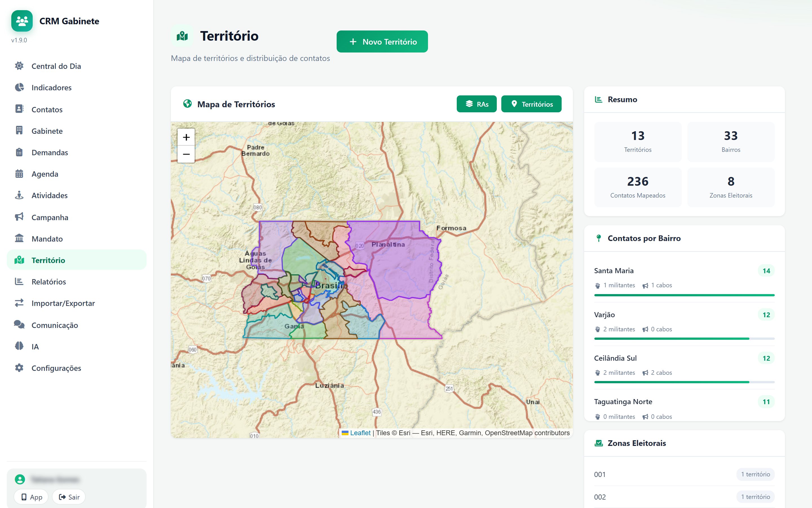Go to Relatórios menu label

(x=49, y=282)
